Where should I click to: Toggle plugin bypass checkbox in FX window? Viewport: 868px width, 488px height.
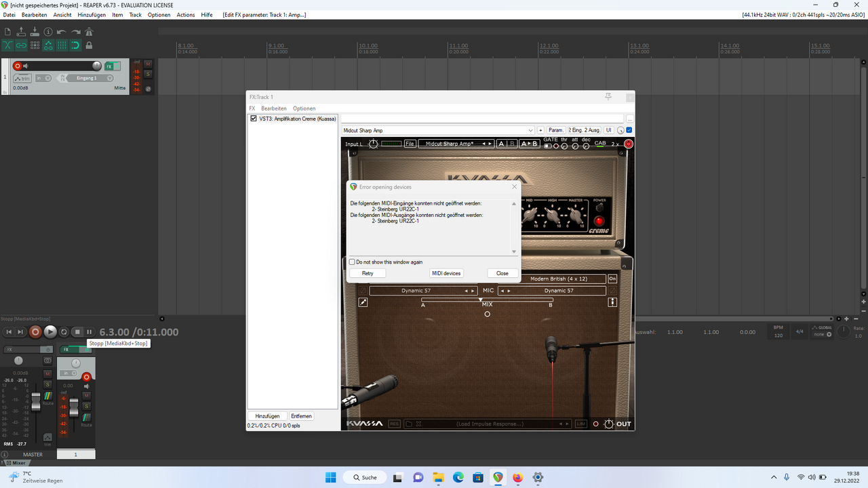pyautogui.click(x=629, y=130)
